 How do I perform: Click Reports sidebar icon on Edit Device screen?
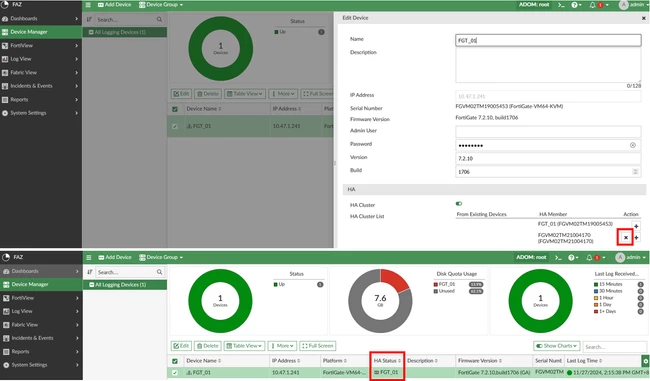point(5,100)
